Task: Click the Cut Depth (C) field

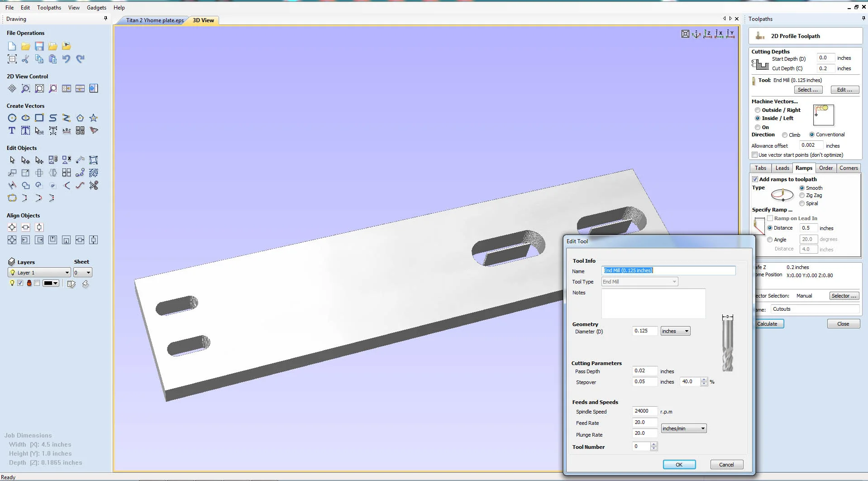Action: click(826, 68)
